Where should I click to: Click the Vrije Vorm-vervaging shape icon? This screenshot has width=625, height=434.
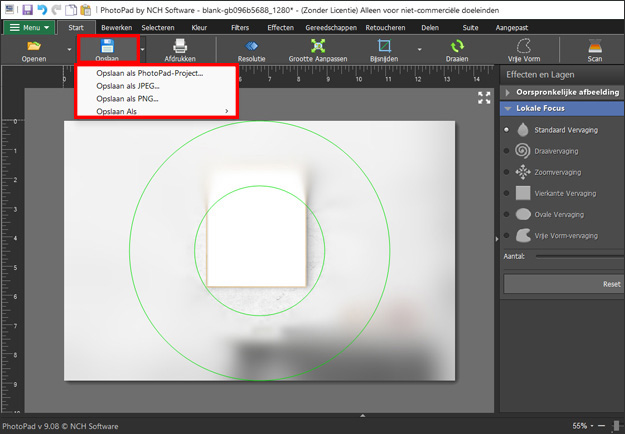523,236
